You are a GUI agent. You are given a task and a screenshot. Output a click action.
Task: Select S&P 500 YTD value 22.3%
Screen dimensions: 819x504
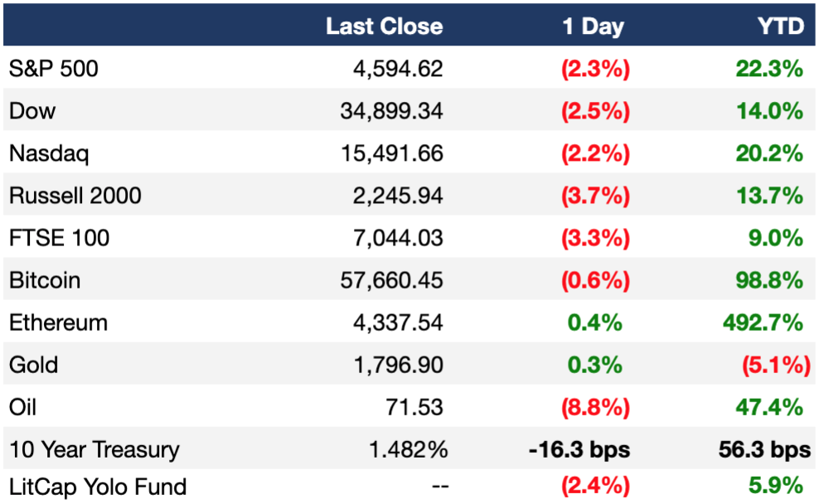pos(769,69)
